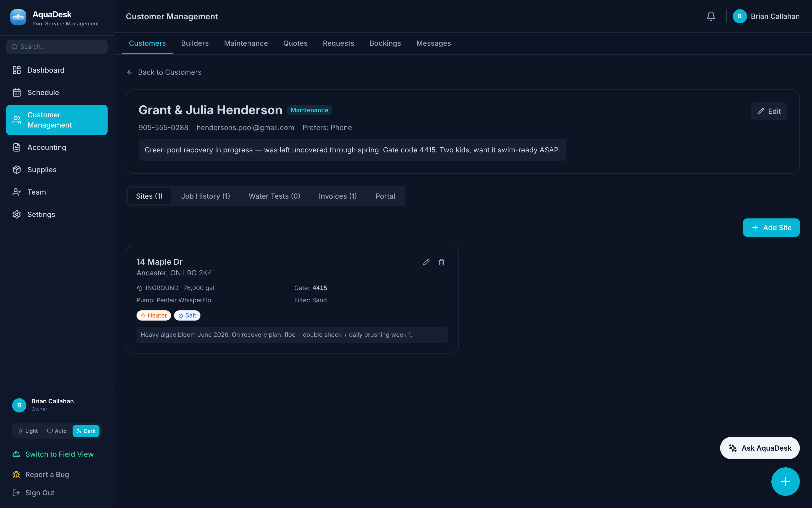Switch theme to Dark
This screenshot has width=812, height=508.
86,431
